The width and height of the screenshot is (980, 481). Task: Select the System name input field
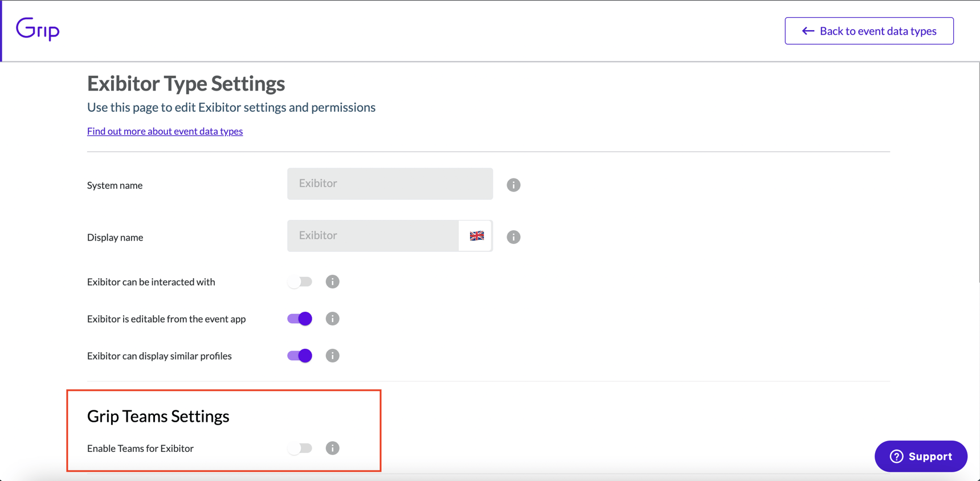tap(390, 184)
